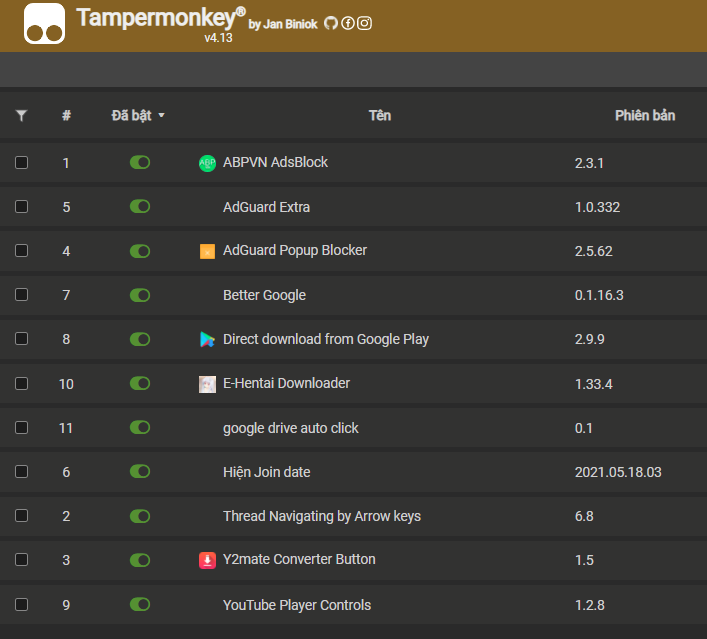The width and height of the screenshot is (707, 639).
Task: Open the Y2mate Converter Button script
Action: [x=299, y=560]
